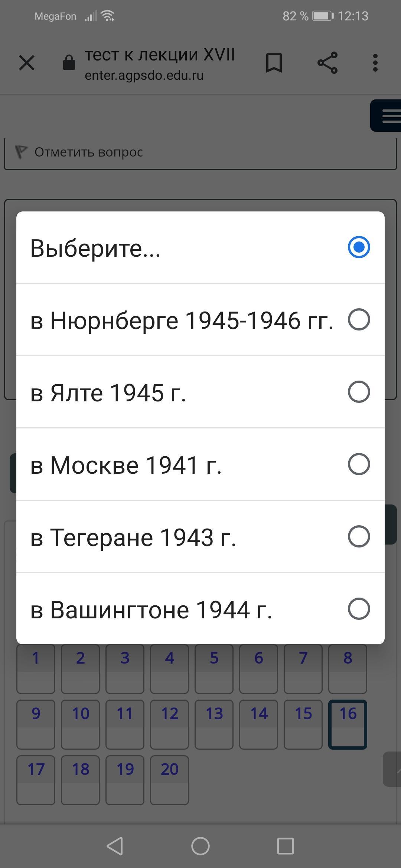The width and height of the screenshot is (401, 868).
Task: Select 'в Вашингтоне 1944 г.' option
Action: point(359,609)
